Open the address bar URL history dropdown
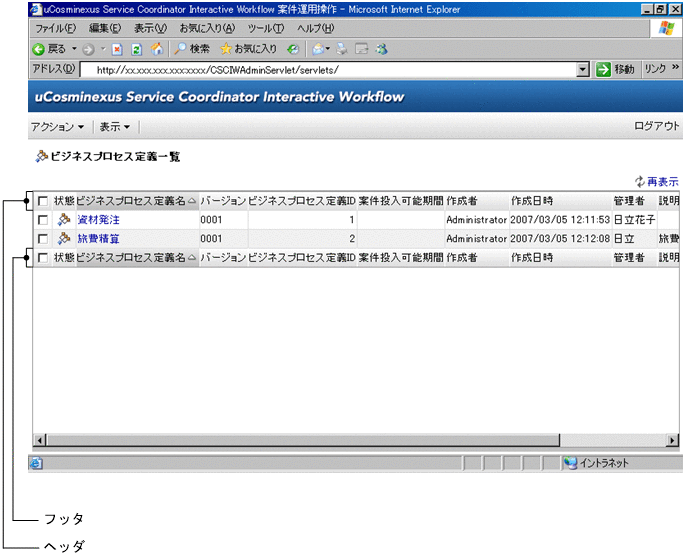This screenshot has width=687, height=559. [583, 70]
